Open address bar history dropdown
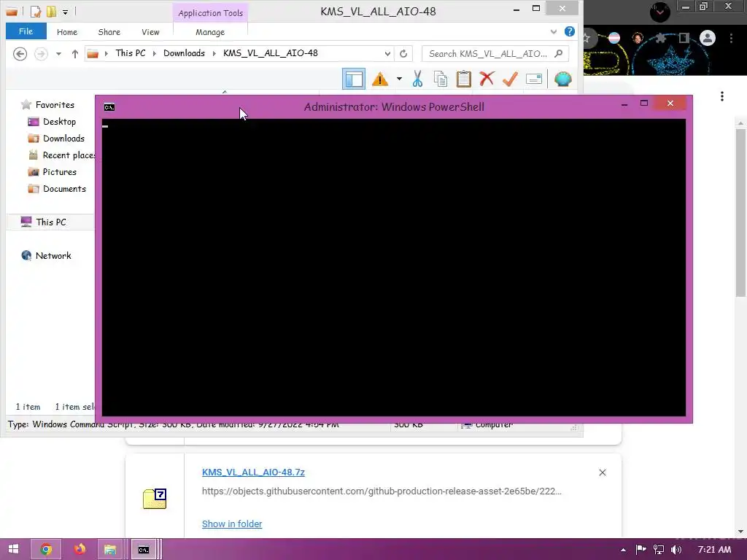Image resolution: width=747 pixels, height=560 pixels. tap(387, 54)
